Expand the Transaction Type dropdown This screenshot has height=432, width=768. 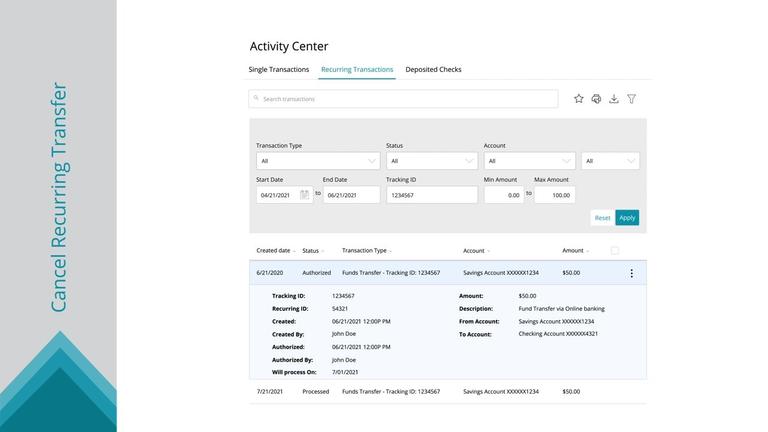[x=318, y=161]
